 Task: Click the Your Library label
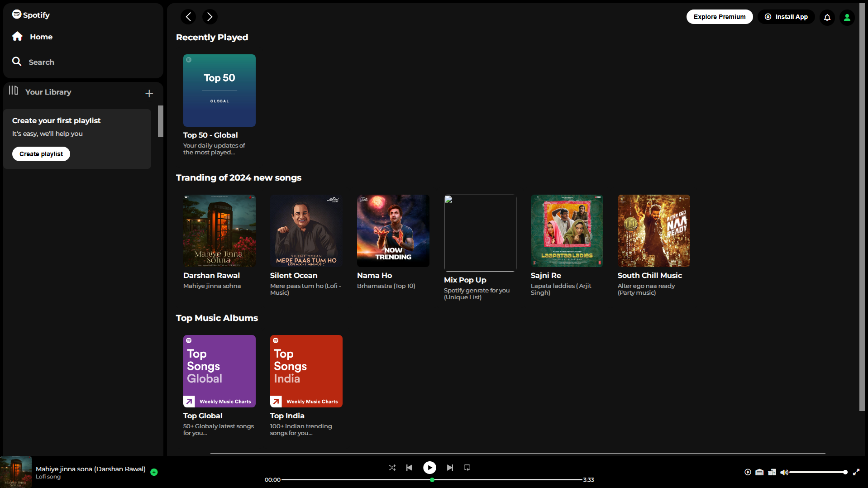click(x=48, y=92)
